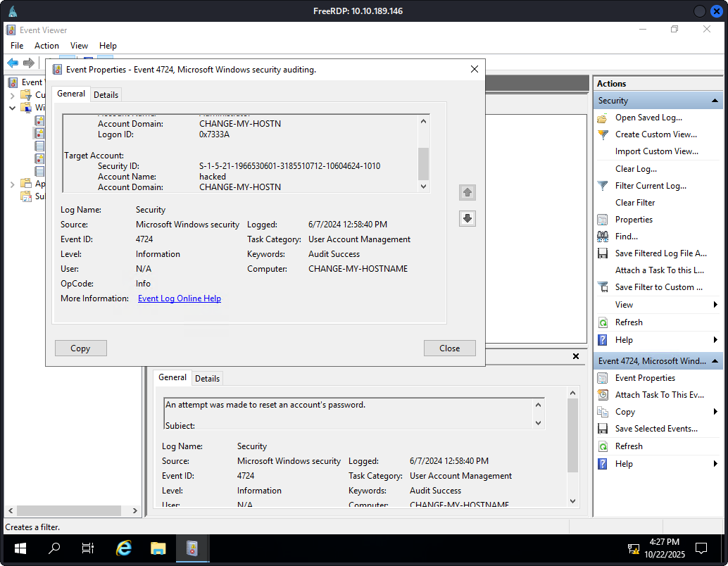This screenshot has height=566, width=728.
Task: Open the Windows Start menu
Action: click(20, 548)
